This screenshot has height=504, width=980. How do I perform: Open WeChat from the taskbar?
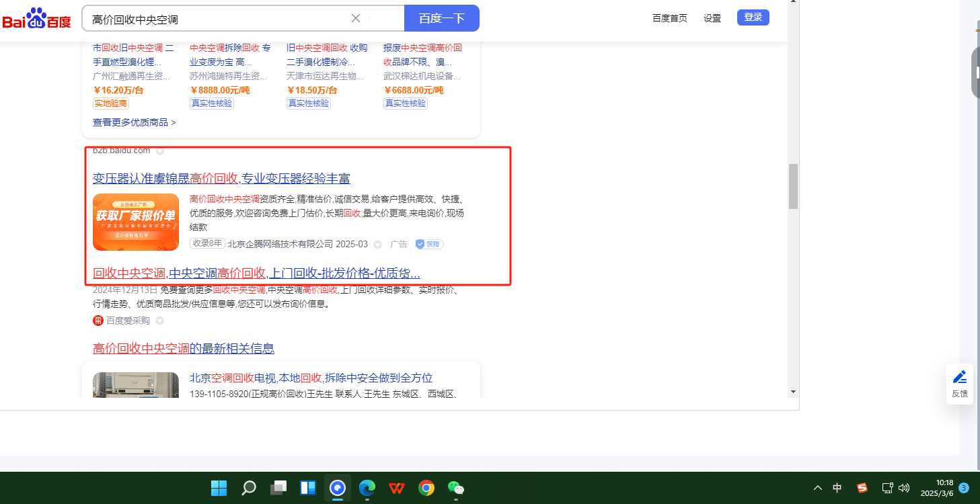tap(455, 488)
